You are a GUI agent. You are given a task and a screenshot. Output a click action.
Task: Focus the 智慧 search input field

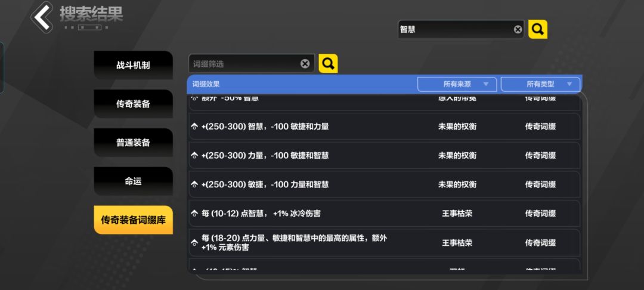click(x=461, y=30)
